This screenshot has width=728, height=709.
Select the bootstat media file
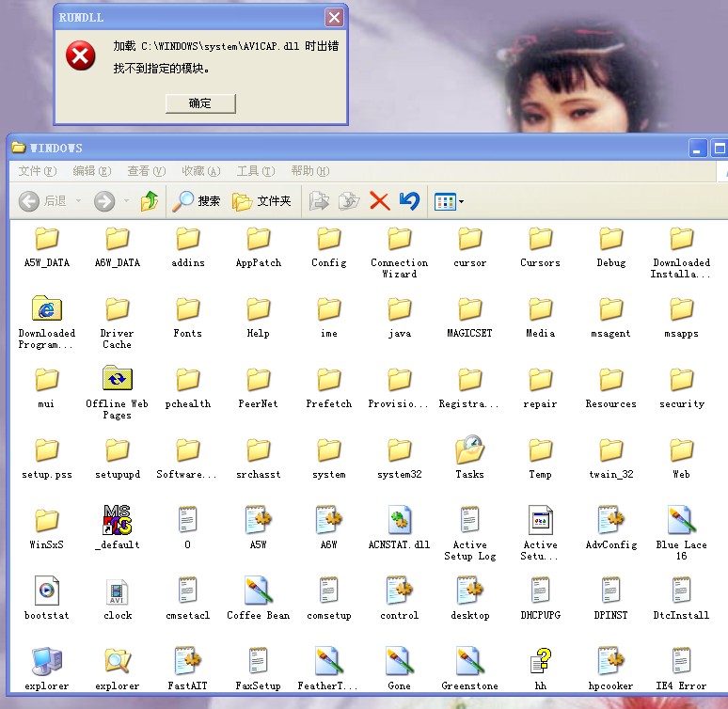click(x=46, y=598)
